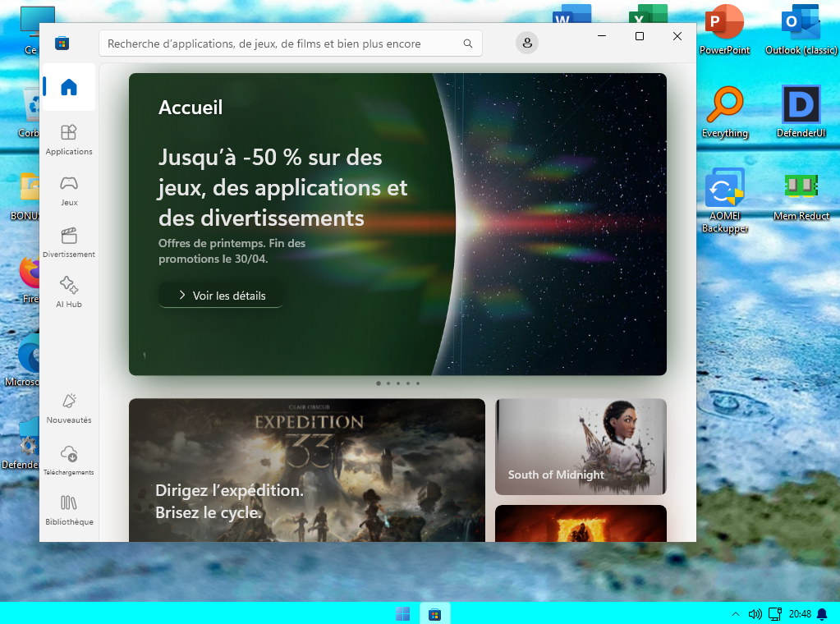Select the DefenderUI desktop icon
Screen dimensions: 840x624
(801, 112)
